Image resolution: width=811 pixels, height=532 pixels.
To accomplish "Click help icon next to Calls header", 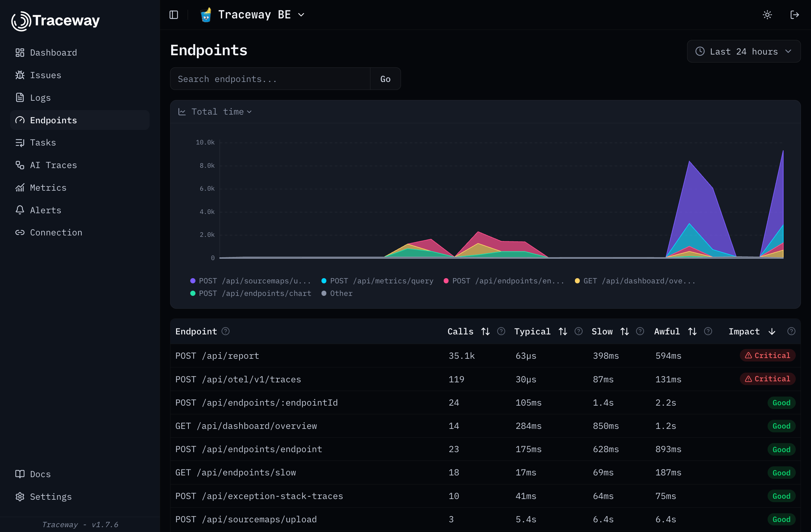I will click(x=501, y=331).
